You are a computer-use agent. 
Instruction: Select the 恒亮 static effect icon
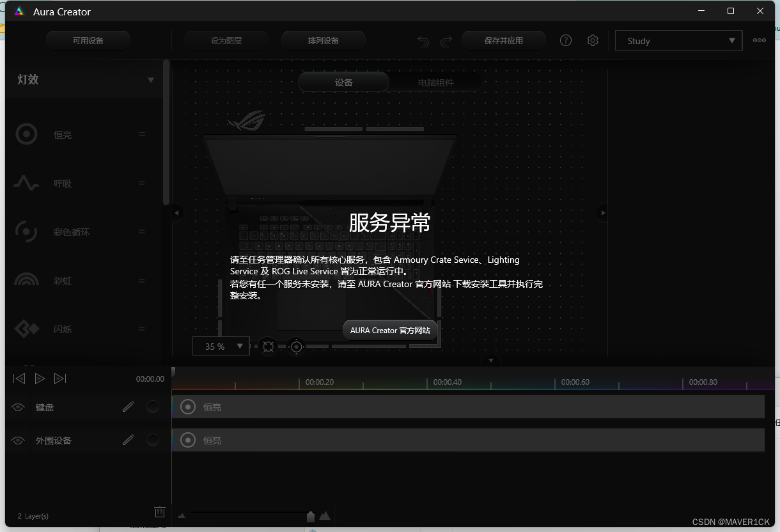pyautogui.click(x=26, y=134)
